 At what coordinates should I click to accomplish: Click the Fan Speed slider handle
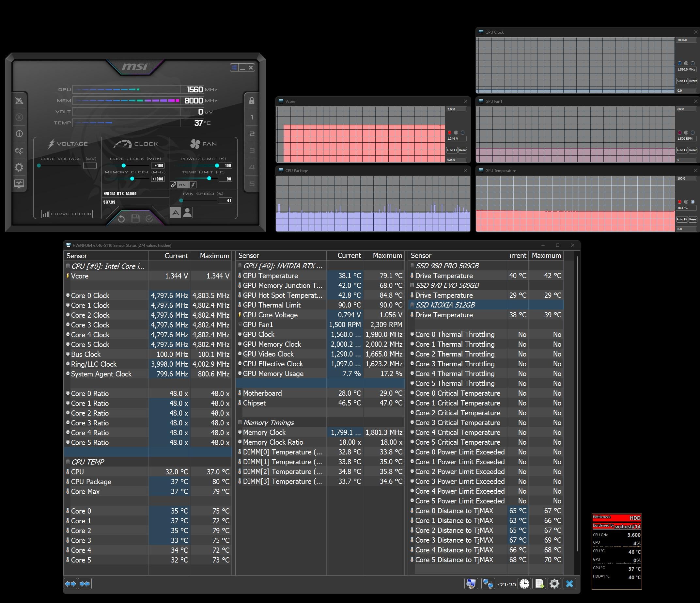[181, 200]
